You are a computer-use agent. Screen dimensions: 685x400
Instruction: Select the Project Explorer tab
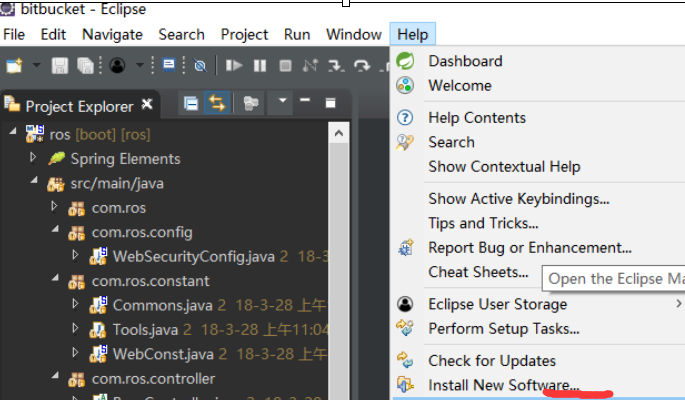[x=79, y=107]
